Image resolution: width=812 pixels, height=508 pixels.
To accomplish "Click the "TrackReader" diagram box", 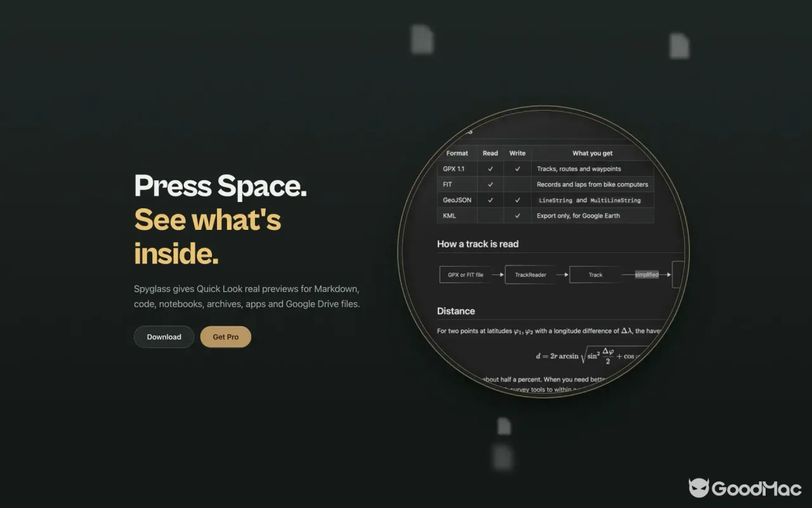I will 530,275.
